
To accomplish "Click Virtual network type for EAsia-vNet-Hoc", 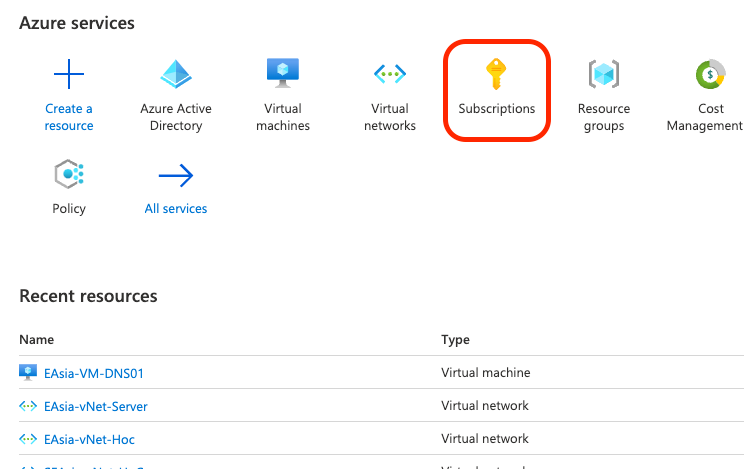I will (x=484, y=438).
